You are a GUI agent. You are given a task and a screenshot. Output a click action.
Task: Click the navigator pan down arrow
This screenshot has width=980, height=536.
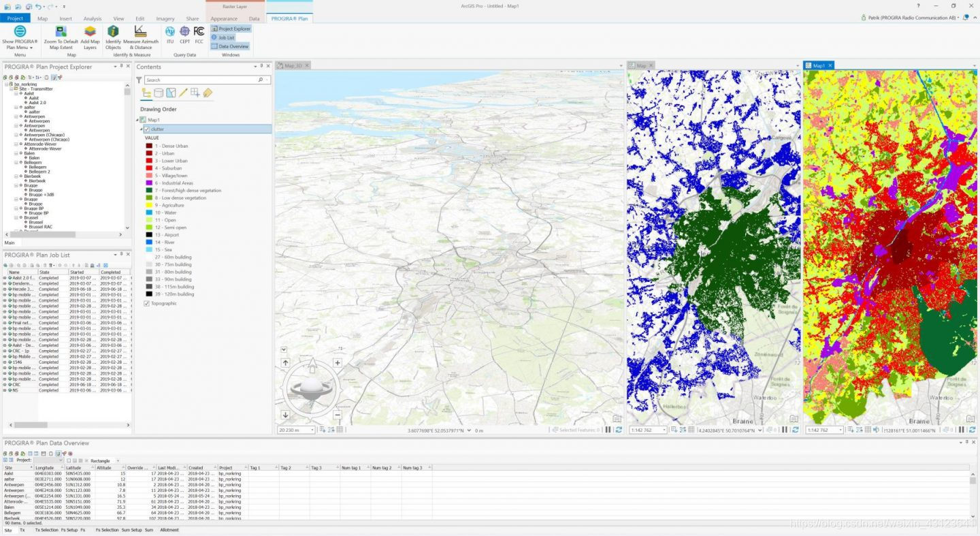pos(285,415)
